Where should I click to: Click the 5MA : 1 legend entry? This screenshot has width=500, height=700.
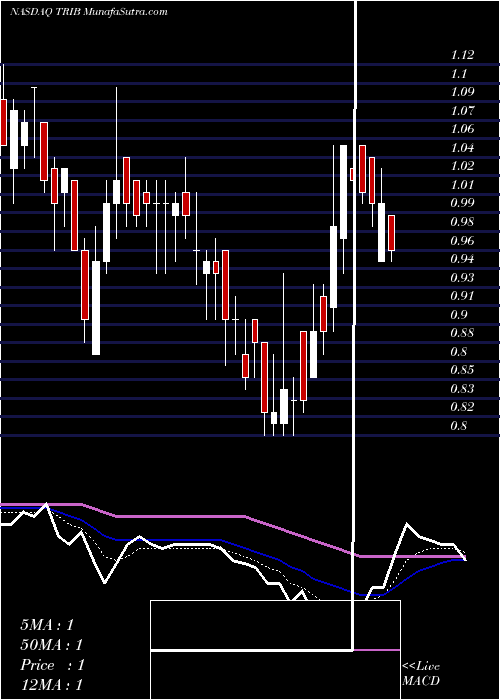point(47,625)
